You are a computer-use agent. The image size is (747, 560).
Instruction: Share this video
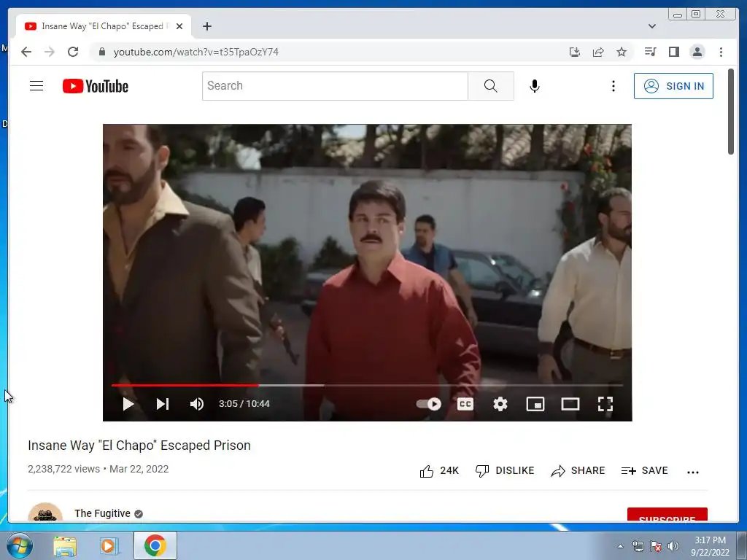tap(578, 471)
